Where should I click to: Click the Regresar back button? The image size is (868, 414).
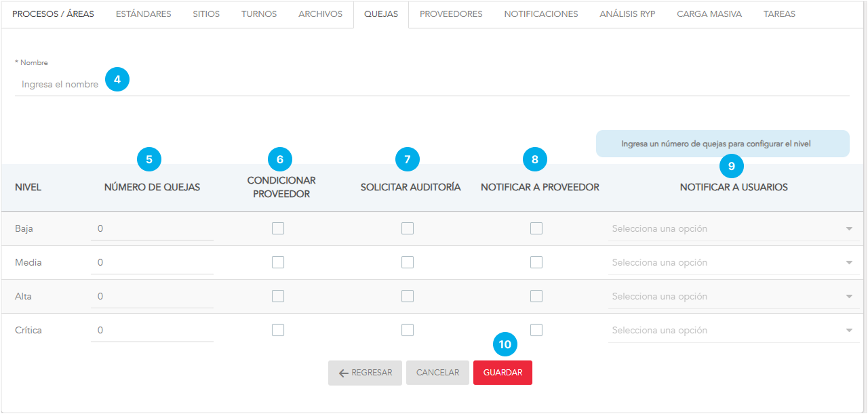(x=365, y=373)
